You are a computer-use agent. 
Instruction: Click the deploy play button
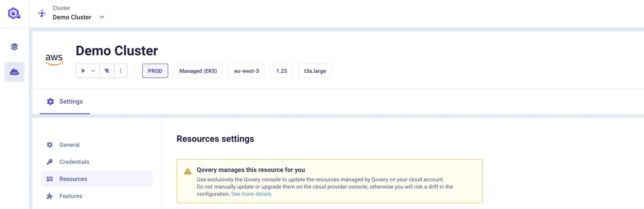pos(83,71)
